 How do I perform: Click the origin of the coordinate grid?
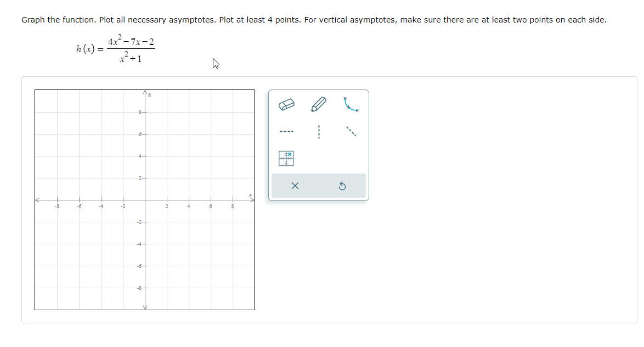coord(145,200)
